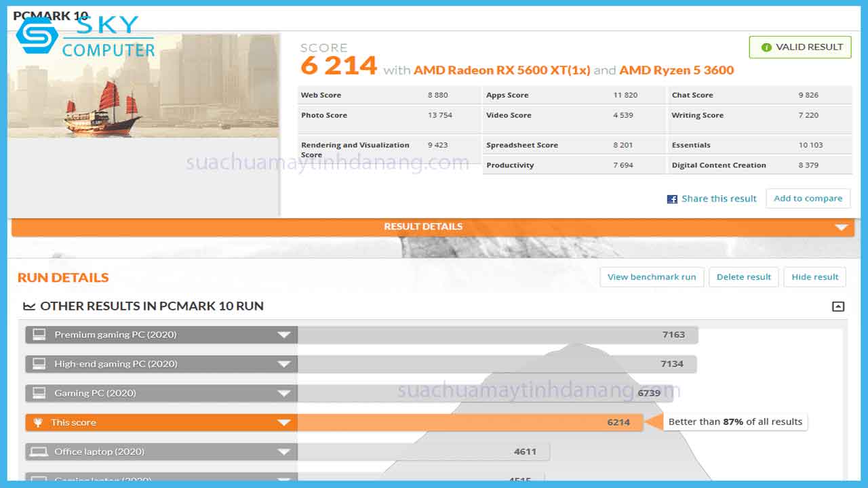Click the Digital Content Creation value 8 379
Image resolution: width=868 pixels, height=488 pixels.
[808, 165]
